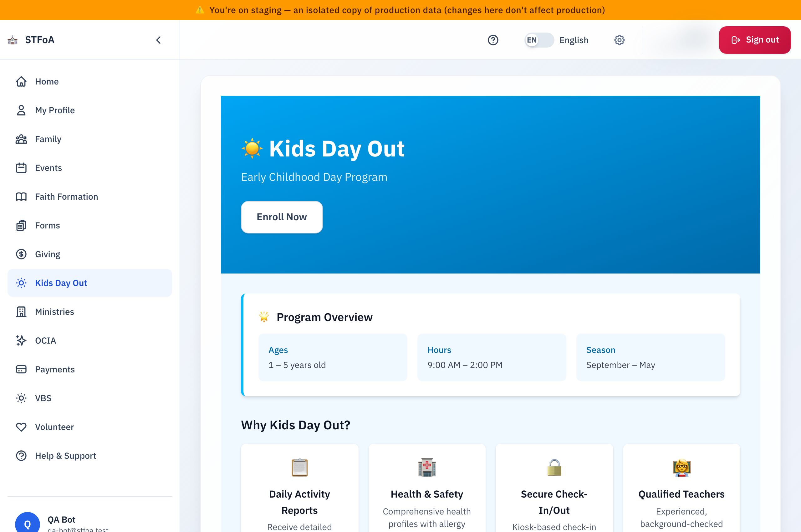The image size is (801, 532).
Task: Open help via top bar question icon
Action: click(493, 40)
